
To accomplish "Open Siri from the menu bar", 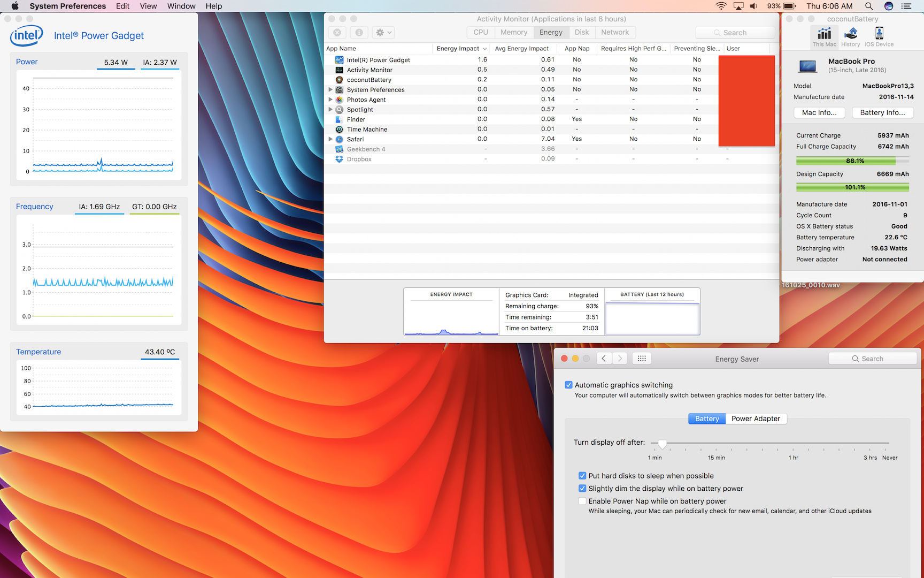I will (x=889, y=6).
